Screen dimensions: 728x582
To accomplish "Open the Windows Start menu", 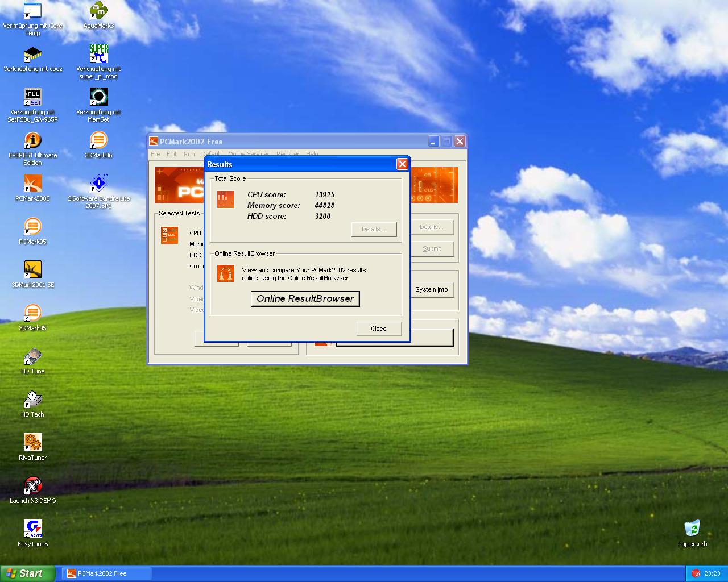I will [x=27, y=573].
